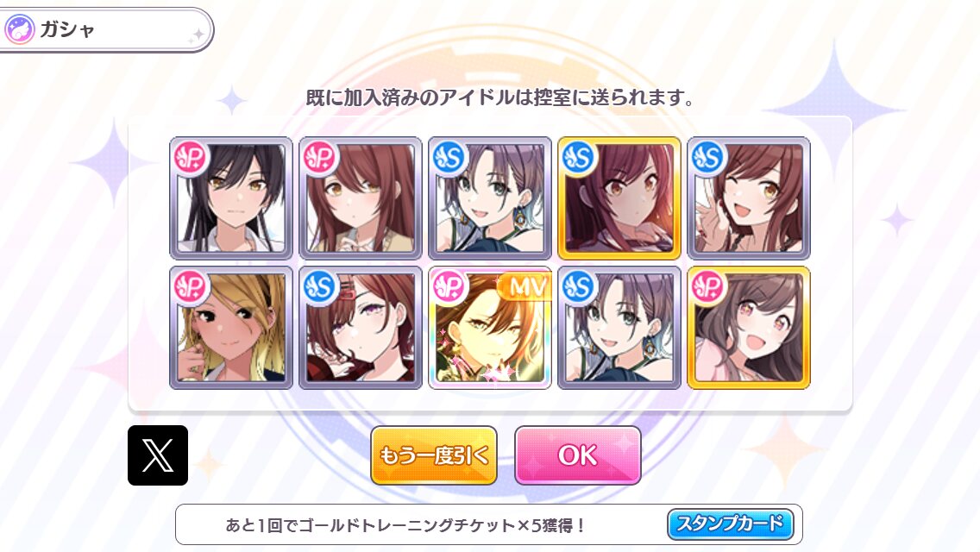The height and width of the screenshot is (552, 980).
Task: Open the スタンプカード stamp card
Action: pyautogui.click(x=730, y=524)
